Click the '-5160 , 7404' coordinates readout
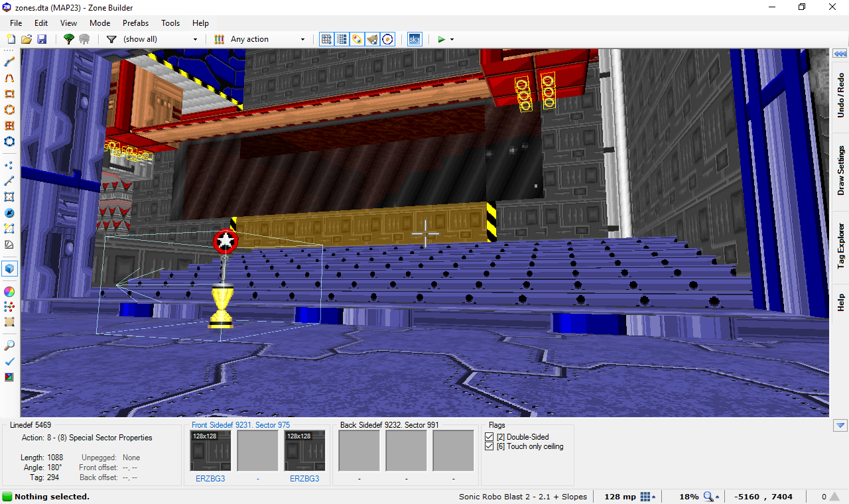 (763, 497)
